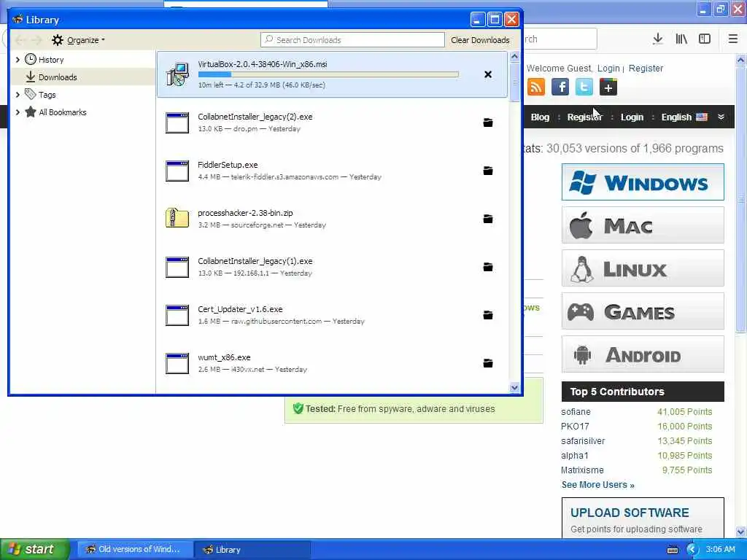The height and width of the screenshot is (560, 747).
Task: Click Login in the black navigation bar
Action: tap(632, 117)
